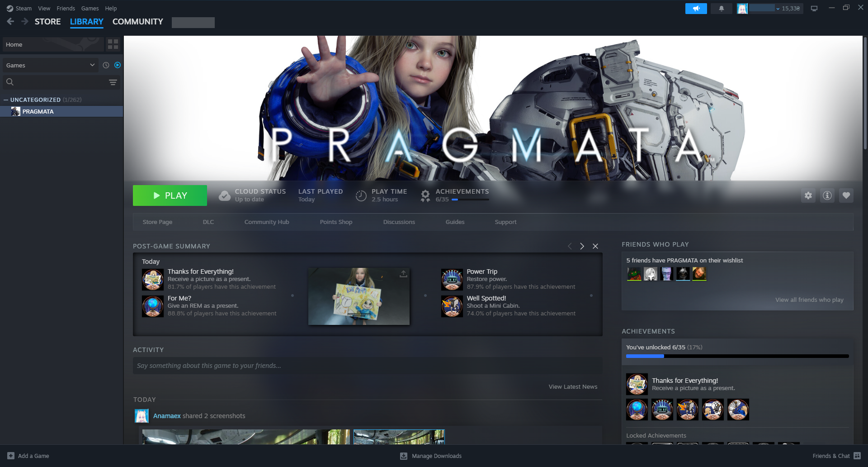Dismiss the post-game summary panel
868x467 pixels.
(595, 246)
